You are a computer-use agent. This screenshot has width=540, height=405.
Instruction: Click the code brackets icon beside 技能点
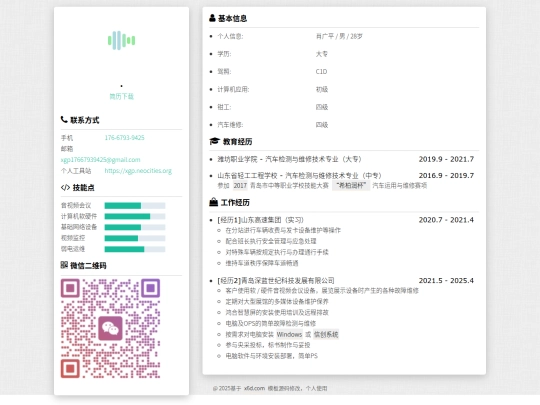coord(65,187)
